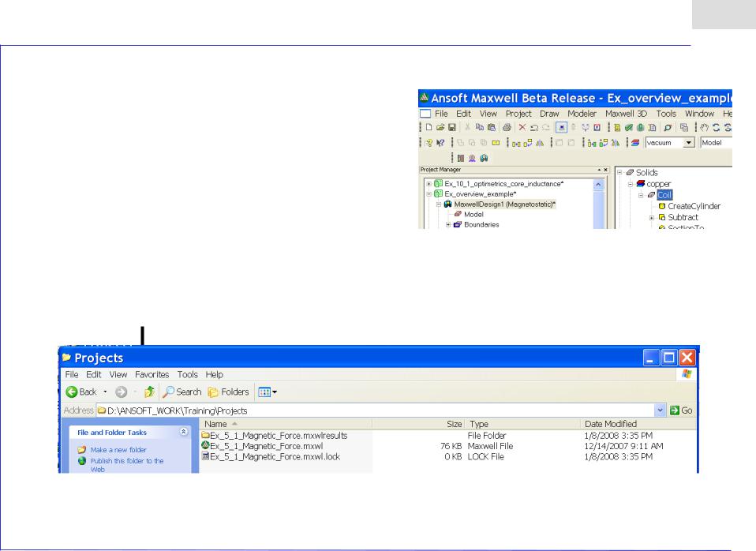Select Ex_5_1_Magnetic_Force.mxwl.lock file

tap(275, 456)
